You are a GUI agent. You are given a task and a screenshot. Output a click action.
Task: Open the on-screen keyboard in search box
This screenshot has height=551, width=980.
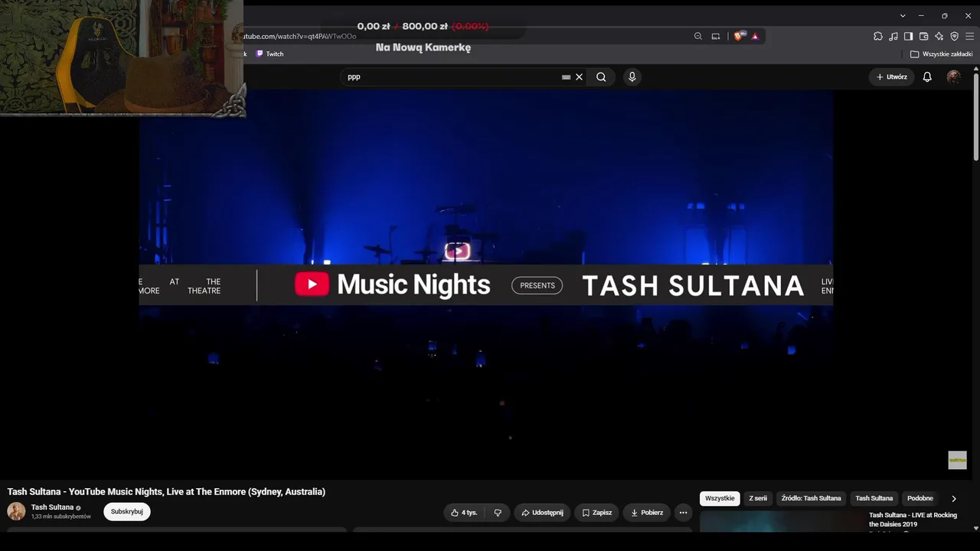(566, 77)
